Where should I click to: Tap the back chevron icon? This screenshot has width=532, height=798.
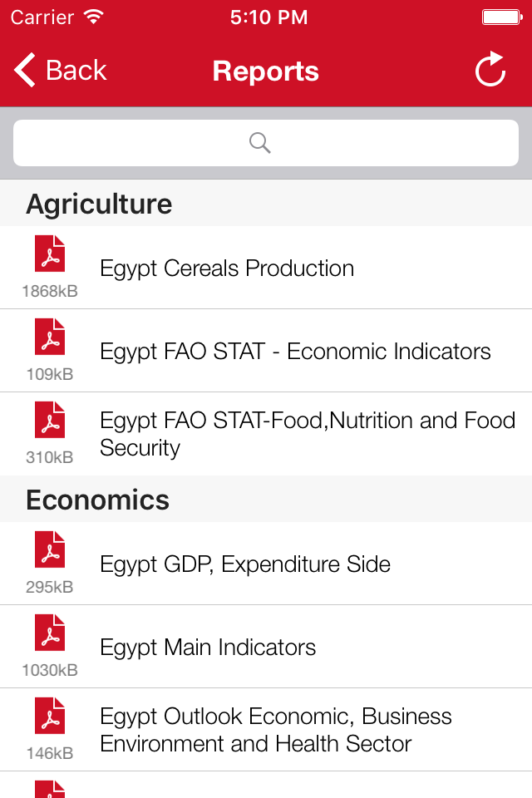pos(22,70)
